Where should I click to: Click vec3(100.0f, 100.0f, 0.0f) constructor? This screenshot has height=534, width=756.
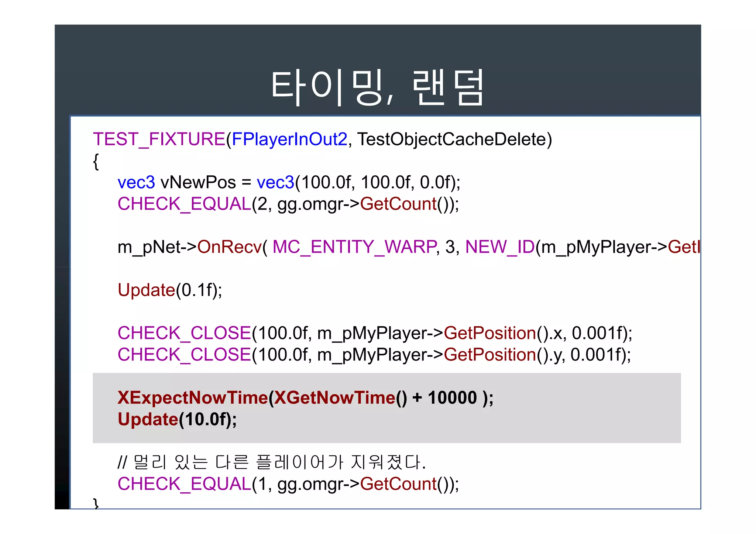tap(355, 182)
